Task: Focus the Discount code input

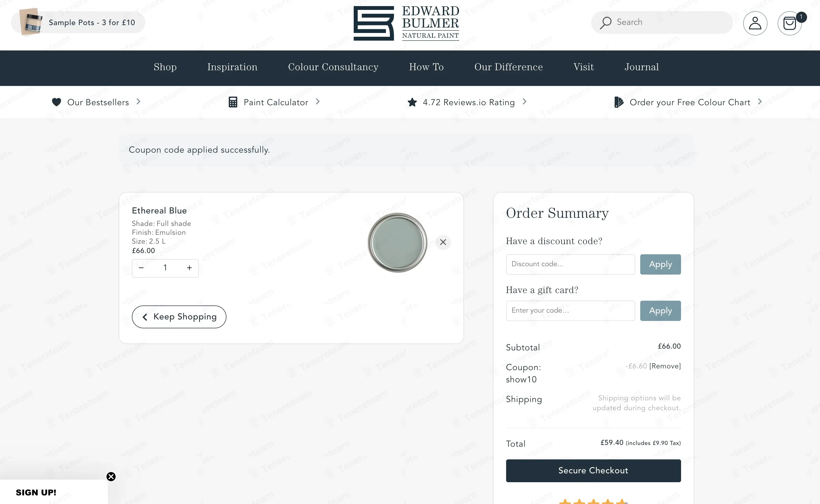Action: coord(570,264)
